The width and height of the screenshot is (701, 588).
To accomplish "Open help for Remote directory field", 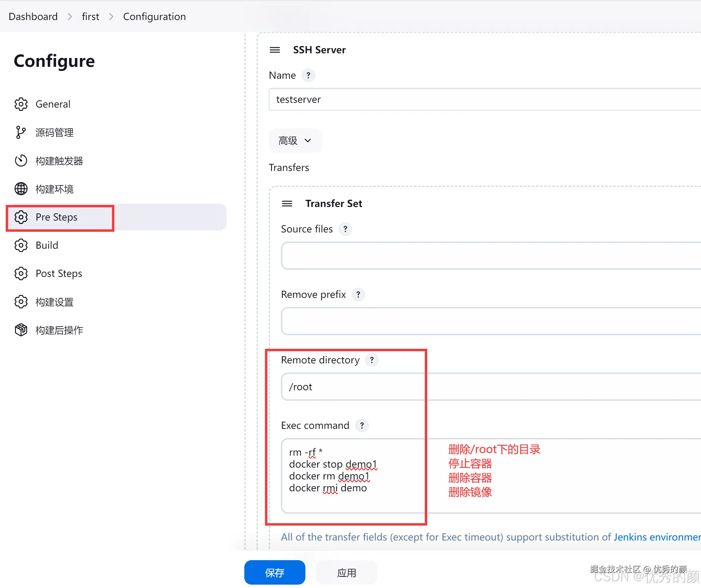I will (x=372, y=360).
